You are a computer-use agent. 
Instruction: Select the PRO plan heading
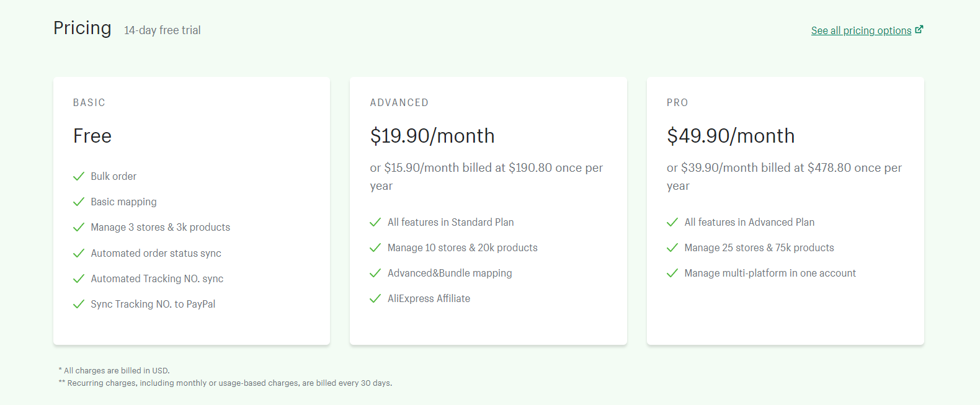[x=677, y=102]
